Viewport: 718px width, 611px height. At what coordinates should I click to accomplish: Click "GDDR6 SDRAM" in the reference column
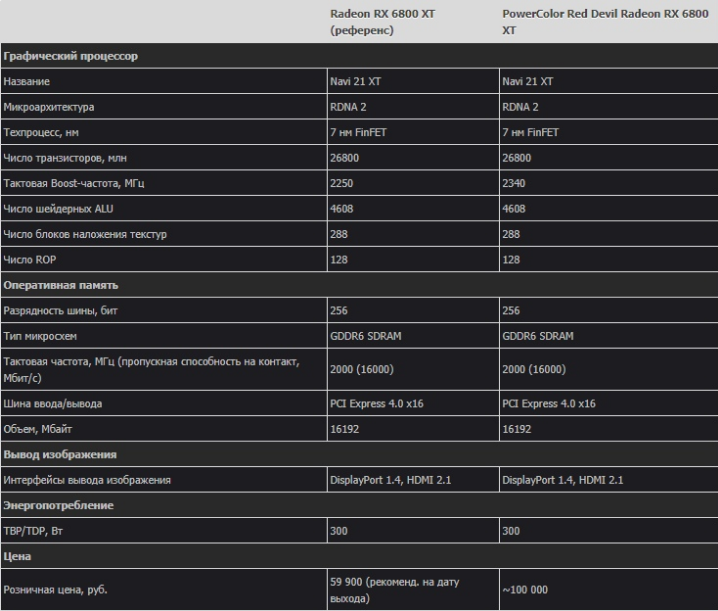[366, 336]
